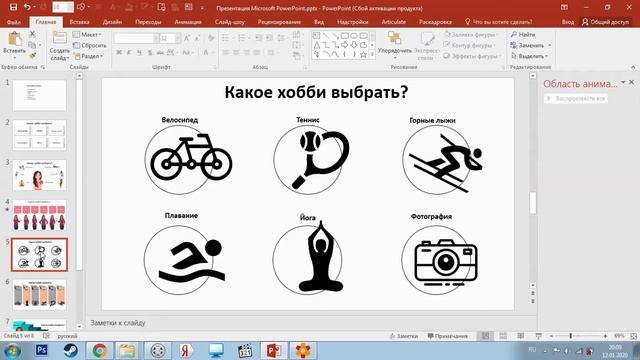Open Steam from the taskbar
The image size is (640, 360).
click(71, 350)
